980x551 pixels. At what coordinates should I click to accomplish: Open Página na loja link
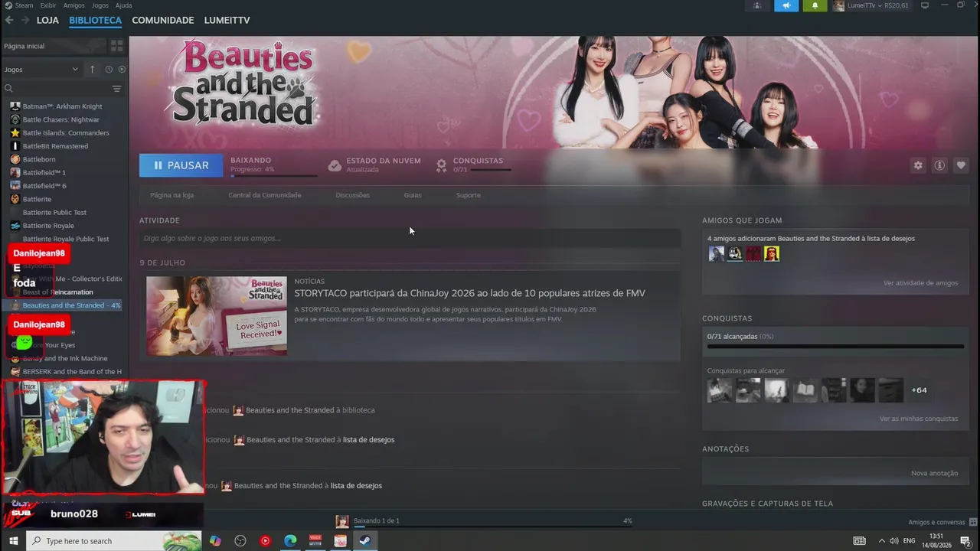tap(171, 195)
